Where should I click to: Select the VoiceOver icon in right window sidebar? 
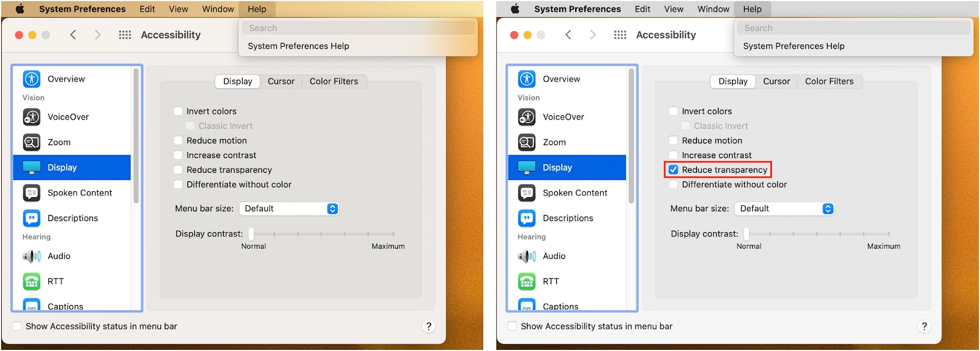[527, 117]
